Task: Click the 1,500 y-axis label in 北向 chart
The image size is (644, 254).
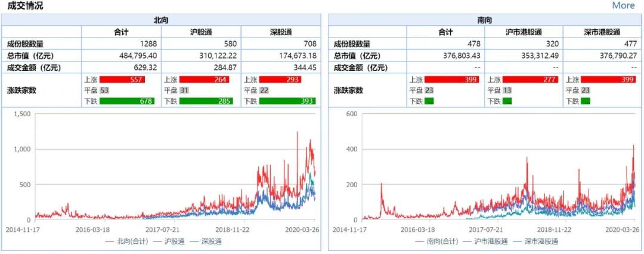Action: point(22,114)
